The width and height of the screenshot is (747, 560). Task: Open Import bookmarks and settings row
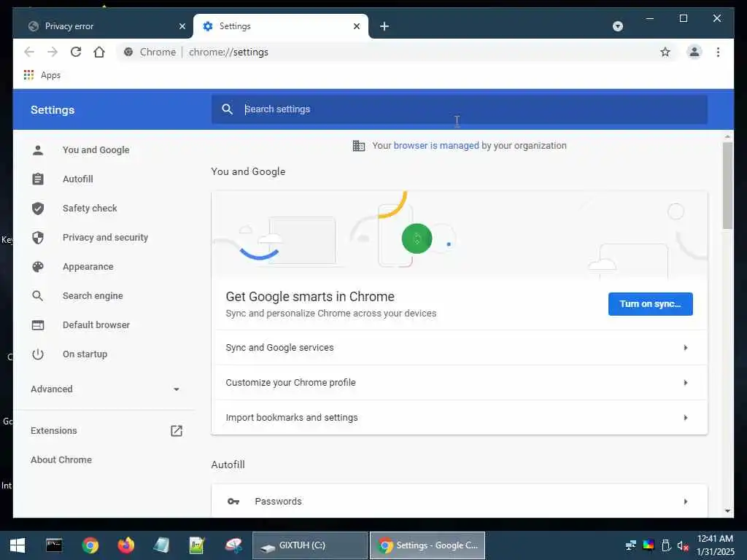[x=460, y=418]
